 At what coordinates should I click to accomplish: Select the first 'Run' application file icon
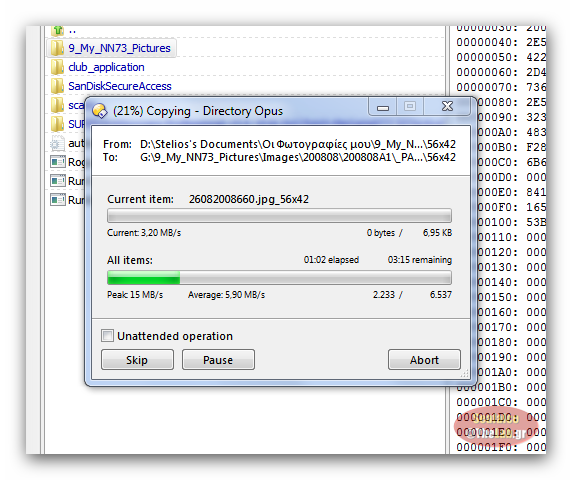coord(58,181)
